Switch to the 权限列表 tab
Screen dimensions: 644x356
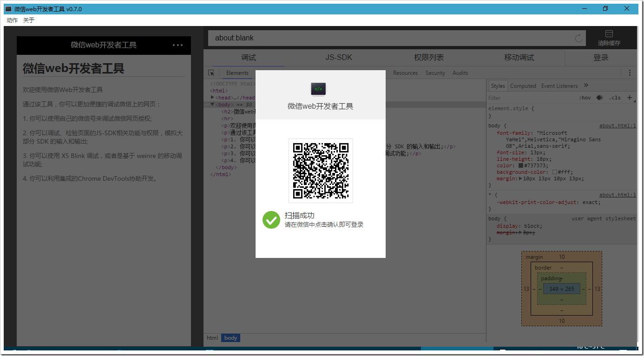coord(429,58)
